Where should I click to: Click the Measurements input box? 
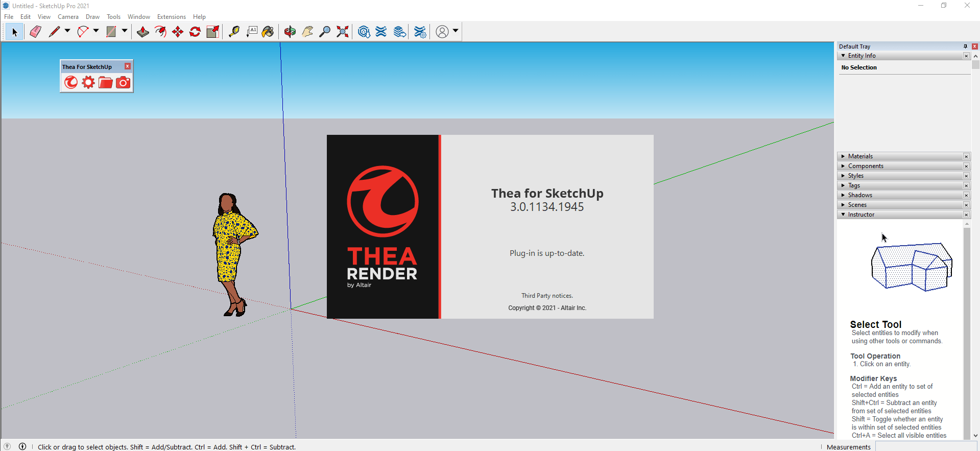click(x=926, y=446)
